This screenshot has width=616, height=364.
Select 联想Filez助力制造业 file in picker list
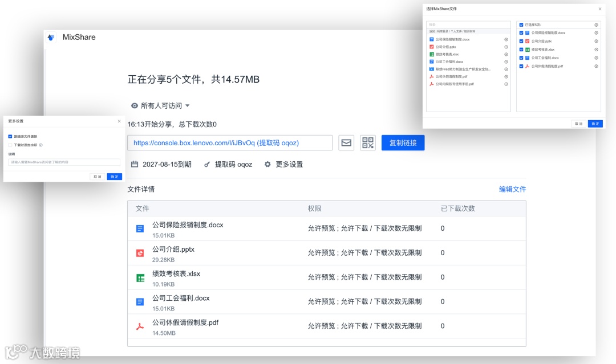463,69
